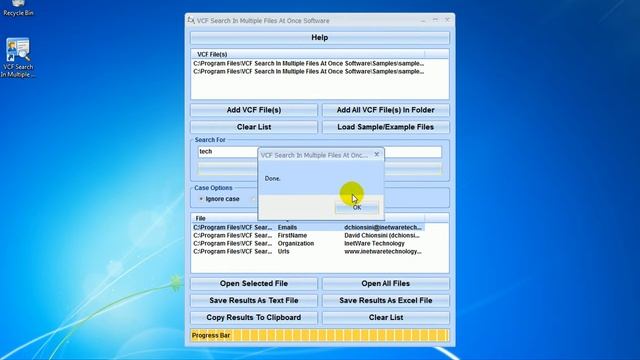640x360 pixels.
Task: Click the VCF File(s) column header
Action: (308, 54)
